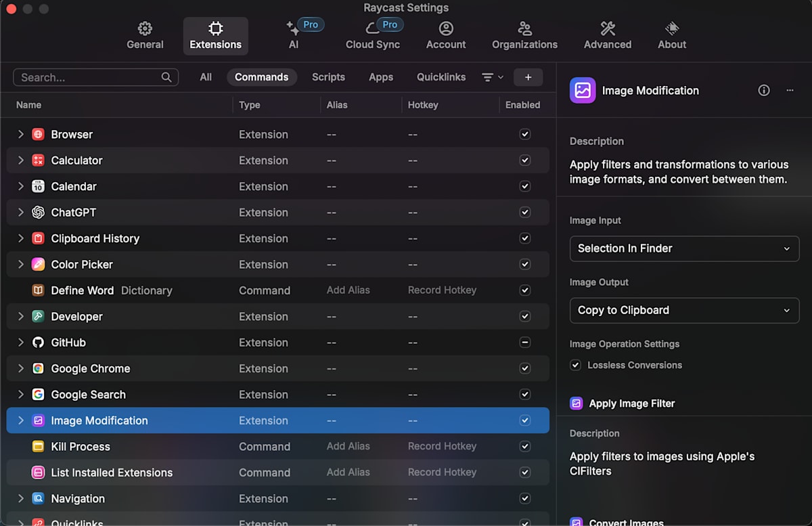Click the Navigation extension icon
Screen dimensions: 812x526
point(39,498)
